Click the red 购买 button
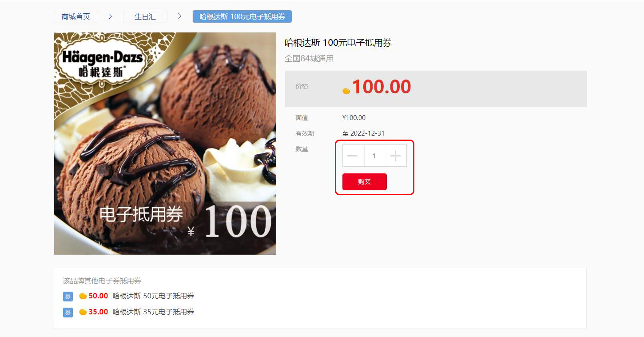Viewport: 644px width, 337px height. [365, 182]
